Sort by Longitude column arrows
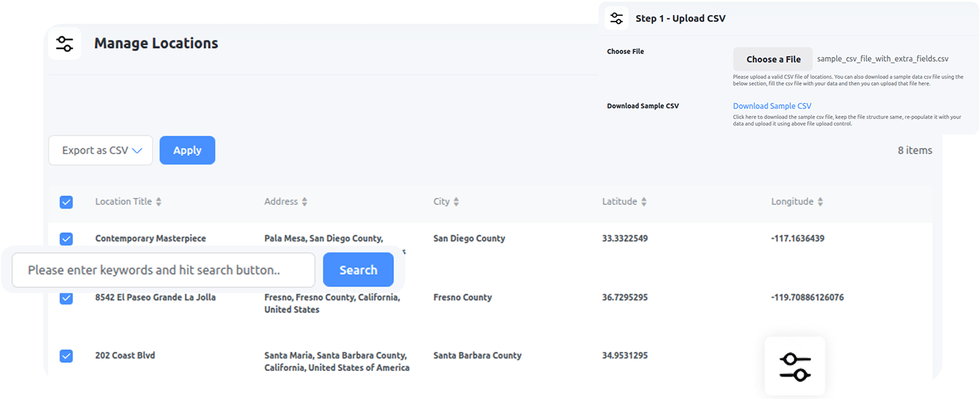The width and height of the screenshot is (980, 399). pyautogui.click(x=820, y=202)
